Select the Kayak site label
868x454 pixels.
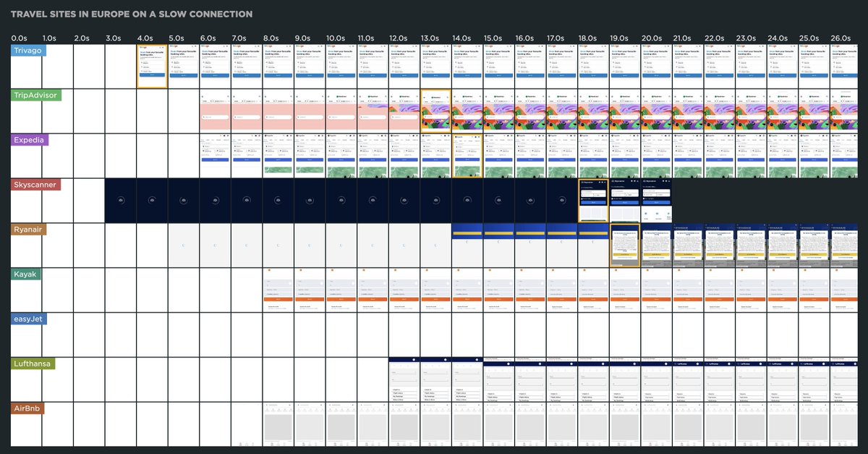point(26,274)
